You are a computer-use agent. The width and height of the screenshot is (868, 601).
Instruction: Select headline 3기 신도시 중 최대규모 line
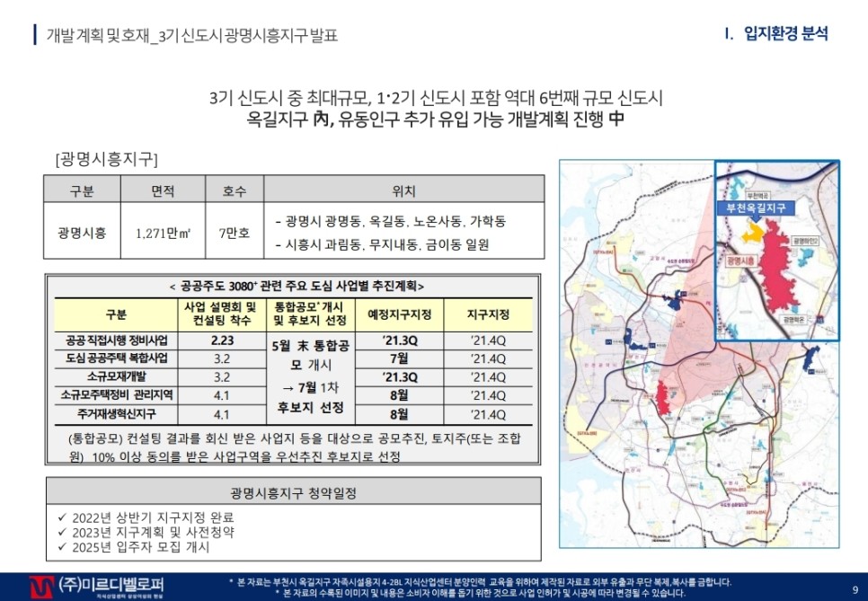coord(436,99)
